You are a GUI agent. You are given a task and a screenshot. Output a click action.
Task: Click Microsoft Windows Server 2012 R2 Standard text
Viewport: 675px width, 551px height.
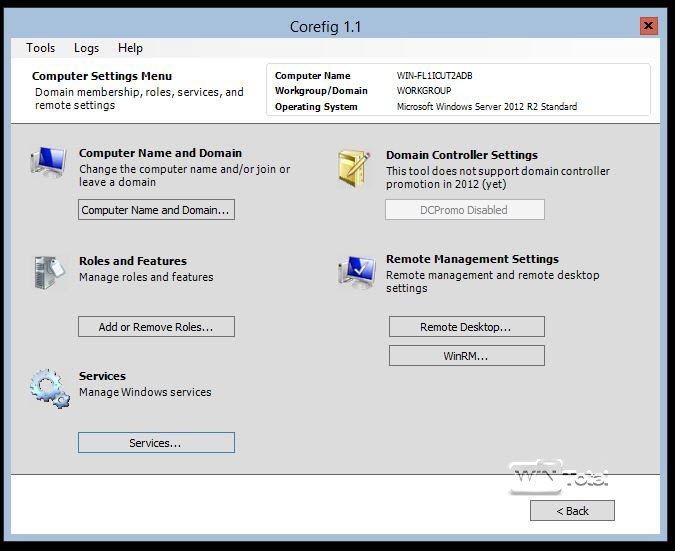(x=487, y=106)
